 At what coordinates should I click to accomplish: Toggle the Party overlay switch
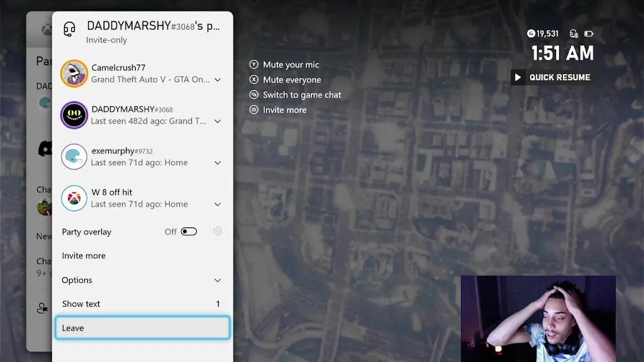pyautogui.click(x=189, y=232)
